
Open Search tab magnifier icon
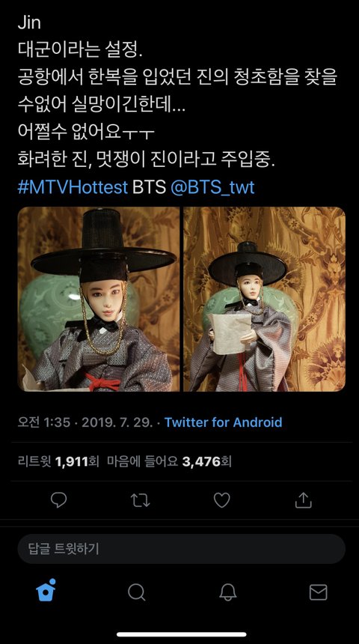pyautogui.click(x=136, y=592)
